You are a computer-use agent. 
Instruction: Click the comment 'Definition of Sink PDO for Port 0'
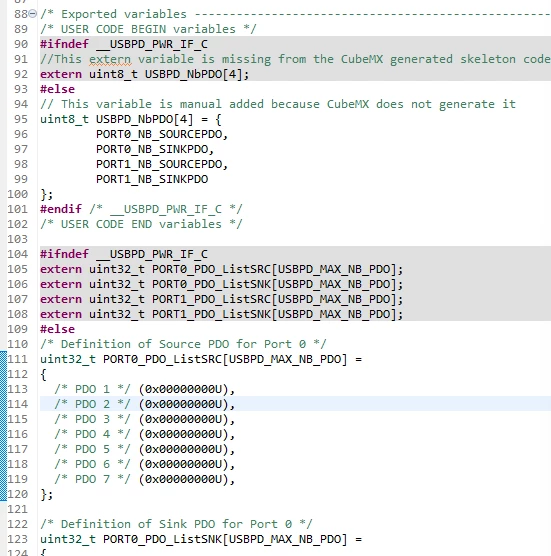176,524
